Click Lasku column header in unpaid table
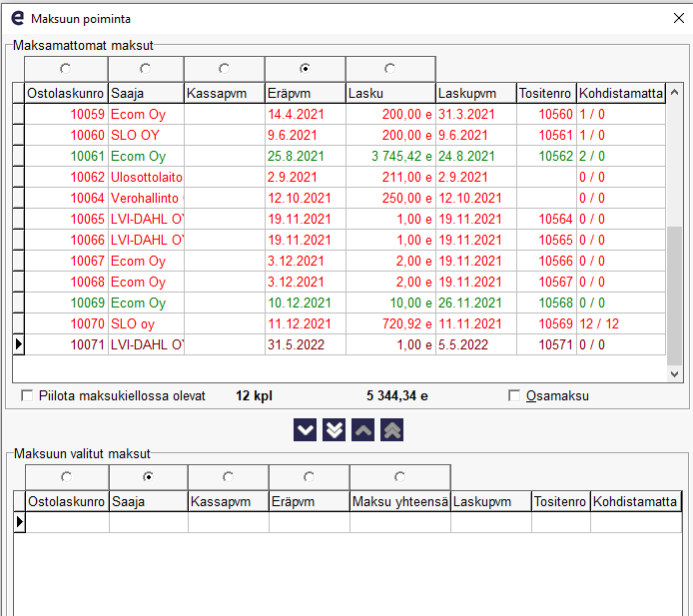693x616 pixels. [x=390, y=93]
